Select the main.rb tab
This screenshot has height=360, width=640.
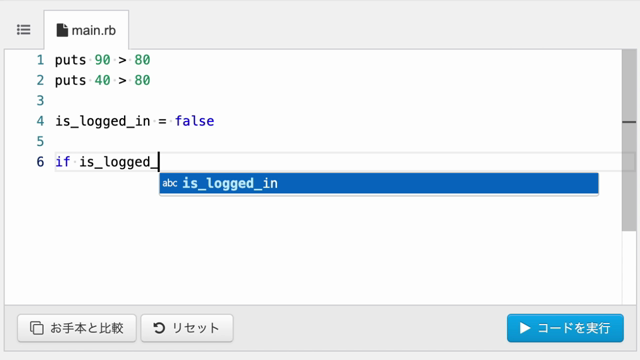pyautogui.click(x=86, y=30)
